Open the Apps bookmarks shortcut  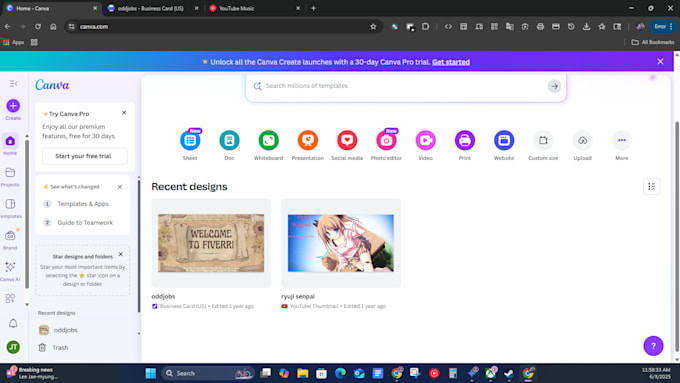tap(13, 42)
